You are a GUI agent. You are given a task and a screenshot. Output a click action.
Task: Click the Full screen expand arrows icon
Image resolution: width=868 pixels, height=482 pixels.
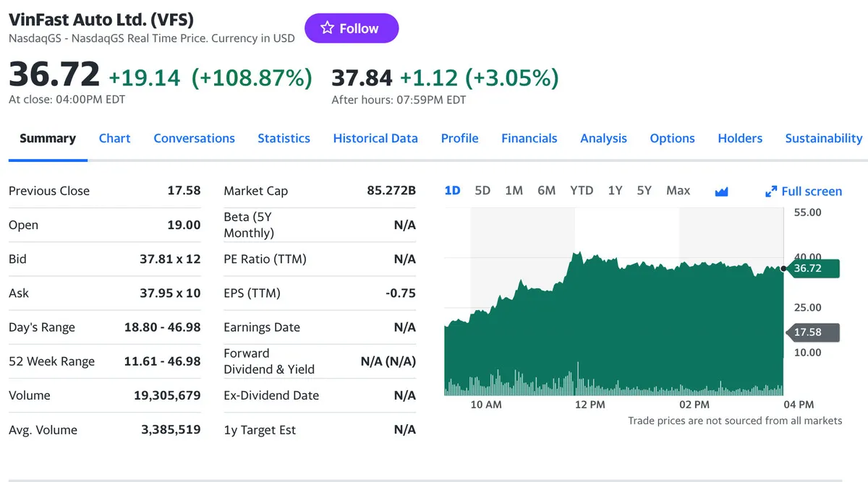tap(771, 191)
